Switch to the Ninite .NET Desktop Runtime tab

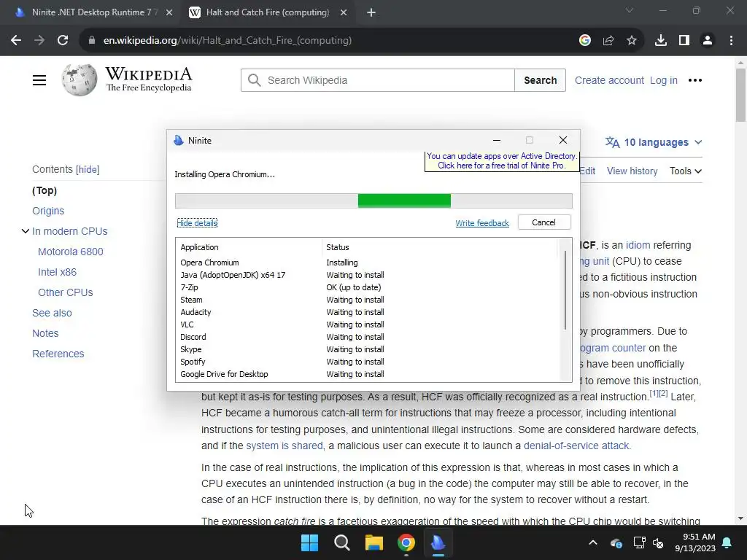94,12
